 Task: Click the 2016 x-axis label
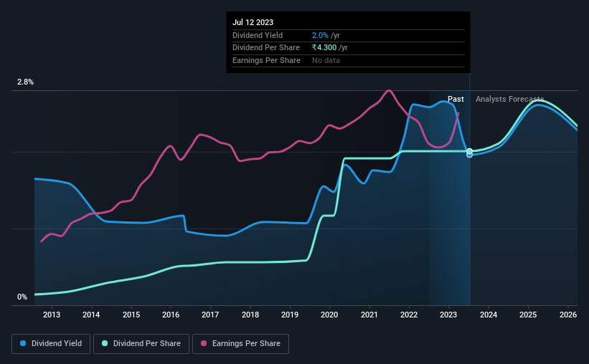171,315
